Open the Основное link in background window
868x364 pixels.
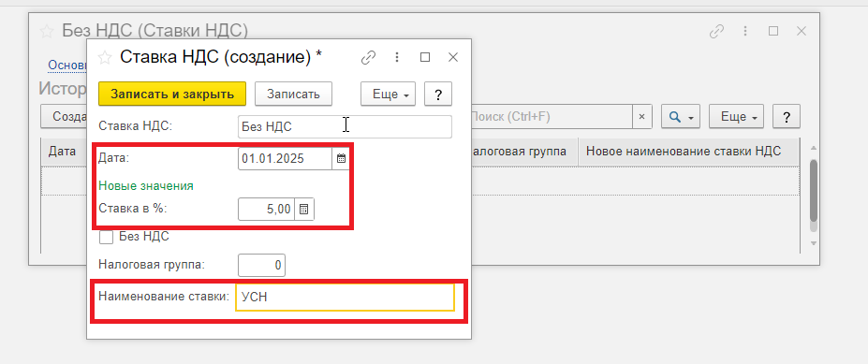click(x=67, y=66)
